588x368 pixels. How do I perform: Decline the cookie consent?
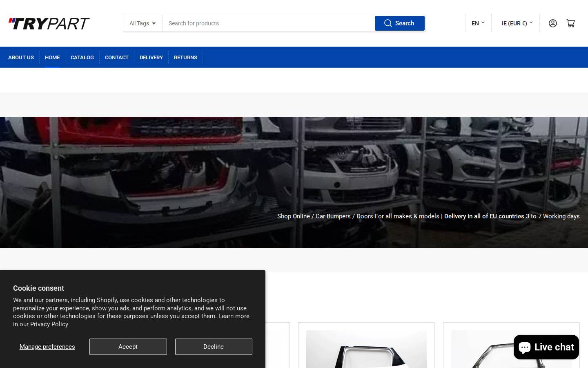[x=214, y=347]
